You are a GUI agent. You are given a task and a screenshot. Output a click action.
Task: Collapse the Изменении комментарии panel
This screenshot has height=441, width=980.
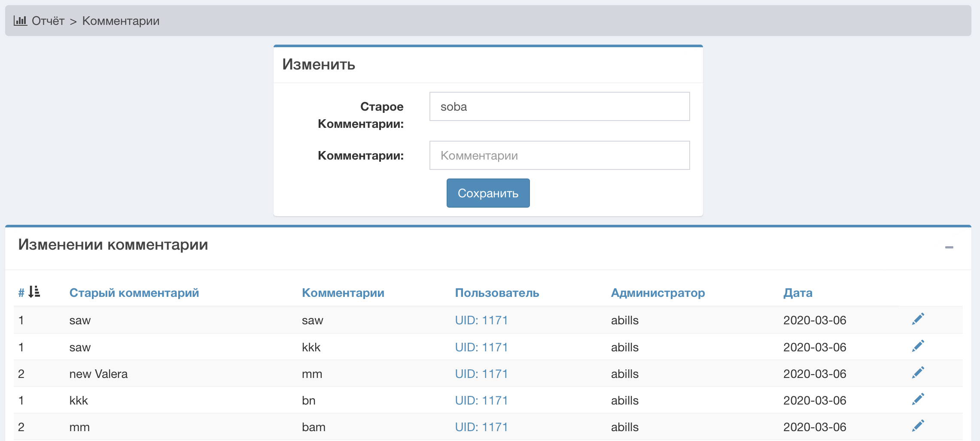click(x=949, y=247)
